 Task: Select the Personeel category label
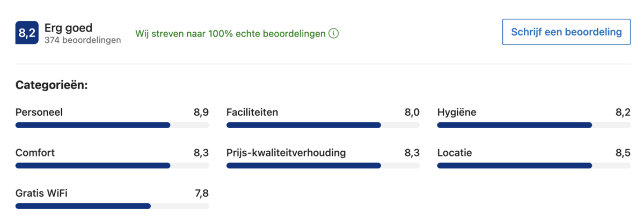39,113
